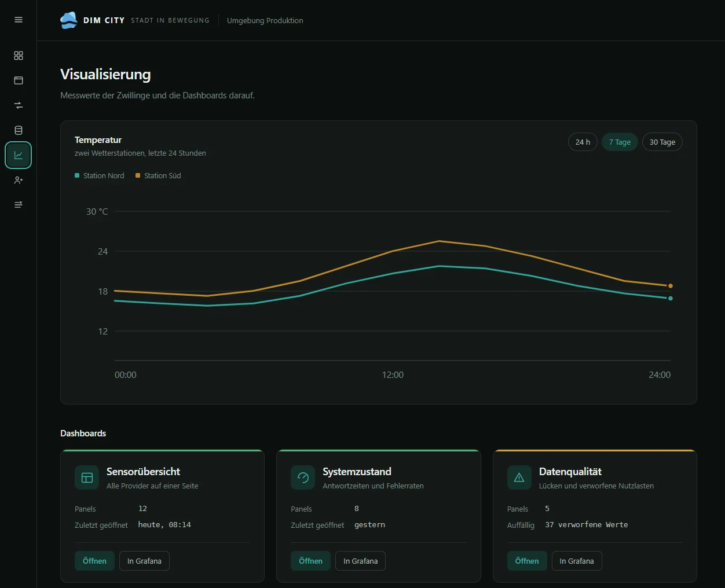Open Datenqualität in Grafana
725x588 pixels.
point(577,561)
